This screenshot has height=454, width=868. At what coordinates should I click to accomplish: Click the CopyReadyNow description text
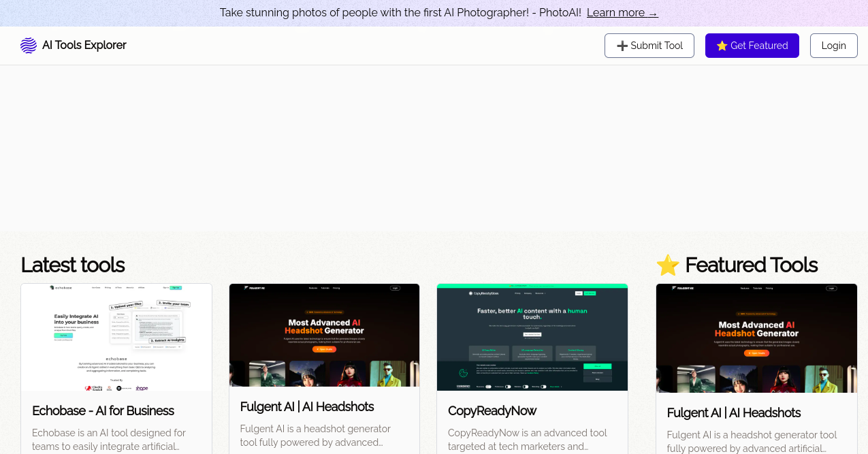[528, 440]
